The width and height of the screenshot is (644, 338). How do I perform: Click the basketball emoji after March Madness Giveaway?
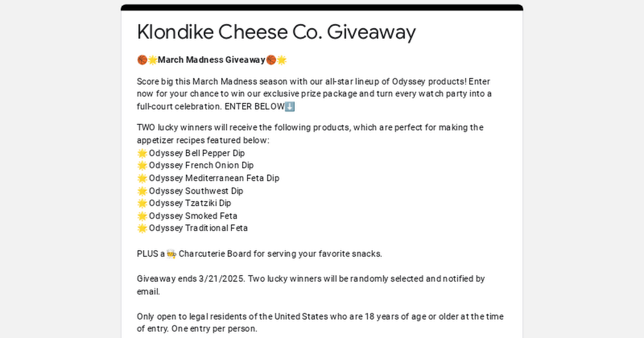pyautogui.click(x=271, y=60)
